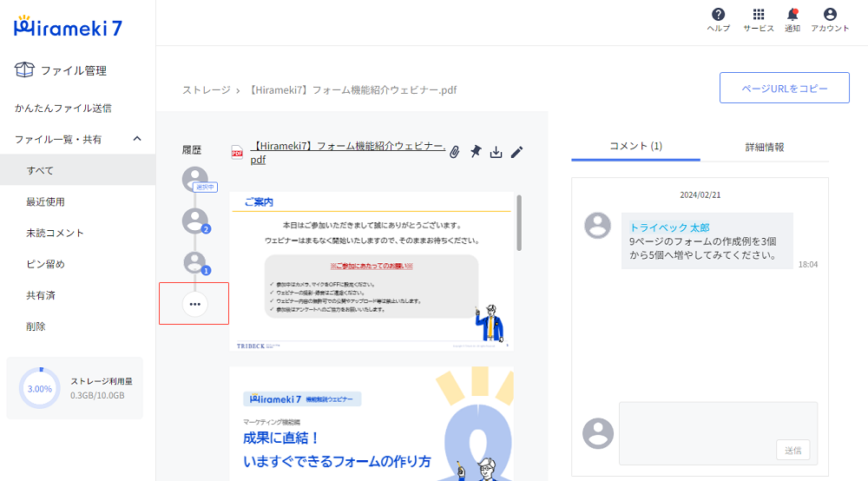Click the file management box icon
The image size is (868, 481).
coord(24,69)
